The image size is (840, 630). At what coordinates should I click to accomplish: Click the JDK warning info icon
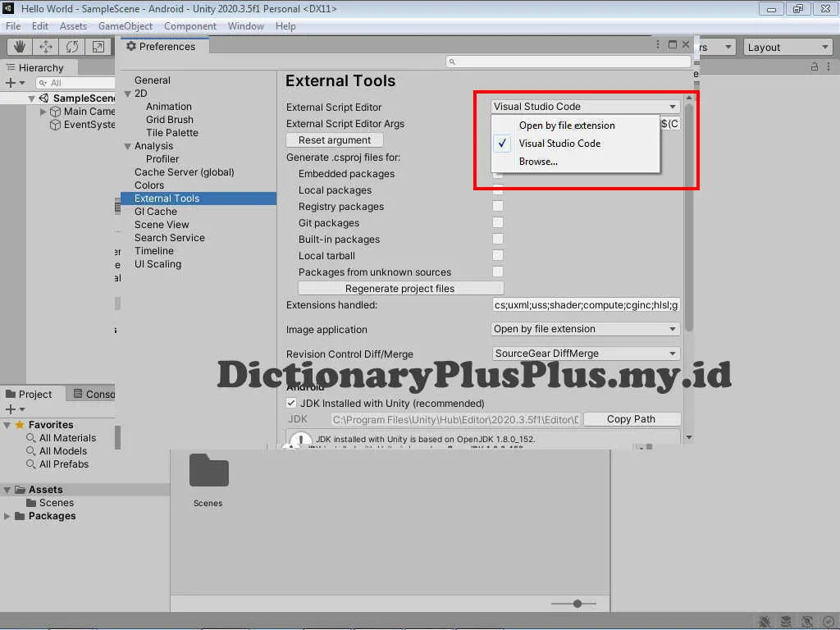(300, 441)
